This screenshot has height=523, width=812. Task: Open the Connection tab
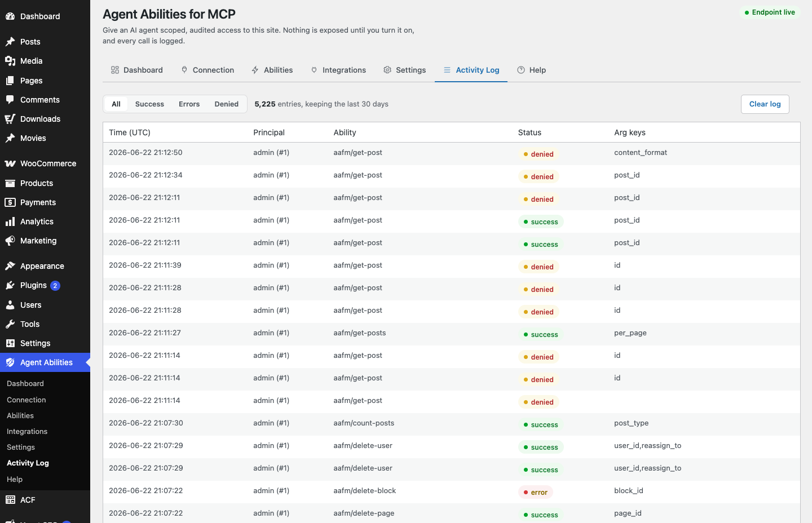[208, 70]
